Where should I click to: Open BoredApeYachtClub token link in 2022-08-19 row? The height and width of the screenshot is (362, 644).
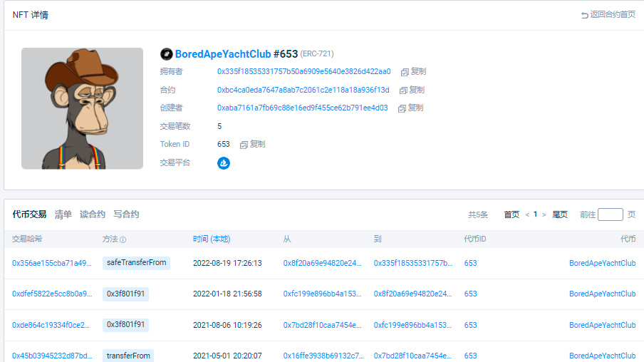coord(603,263)
